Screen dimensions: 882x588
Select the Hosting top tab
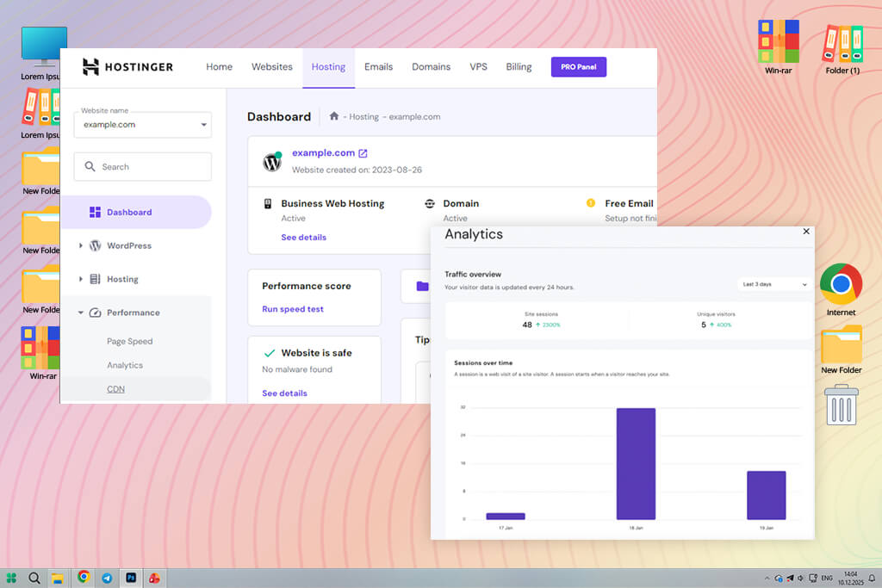pyautogui.click(x=328, y=66)
